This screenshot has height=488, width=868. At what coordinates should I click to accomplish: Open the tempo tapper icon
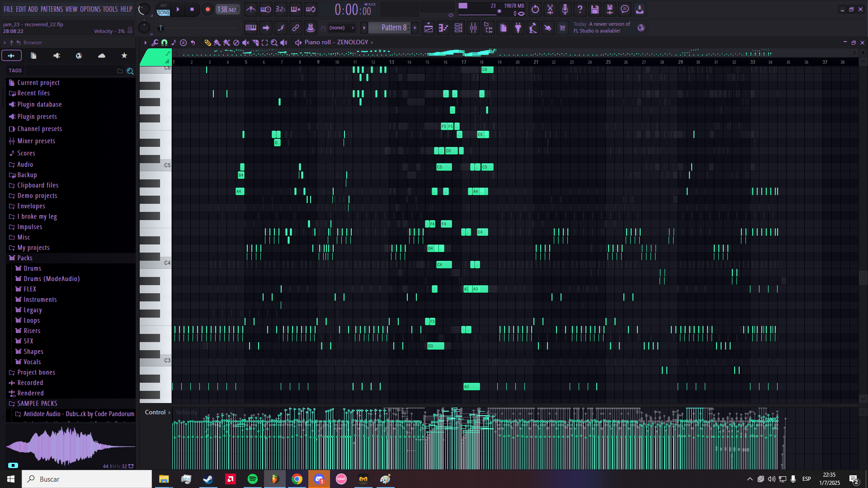[x=533, y=28]
